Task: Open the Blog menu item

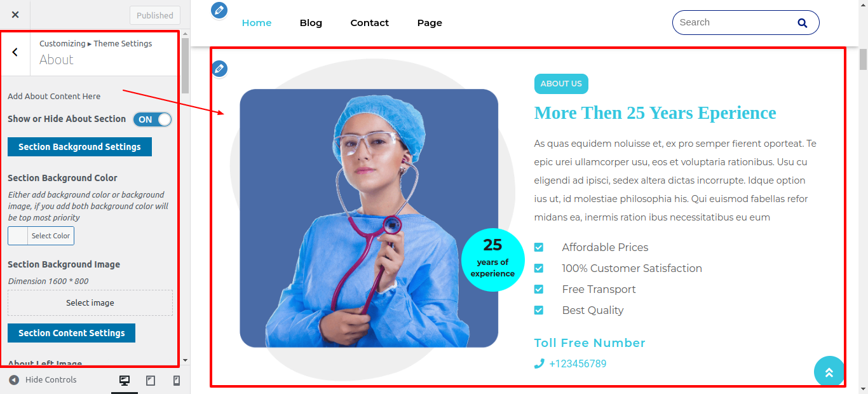Action: 311,23
